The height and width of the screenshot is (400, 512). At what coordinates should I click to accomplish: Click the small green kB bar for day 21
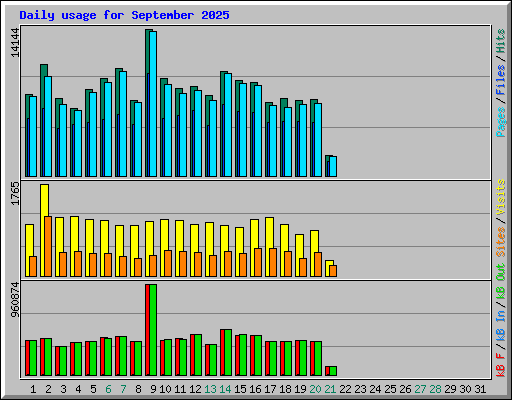point(333,371)
